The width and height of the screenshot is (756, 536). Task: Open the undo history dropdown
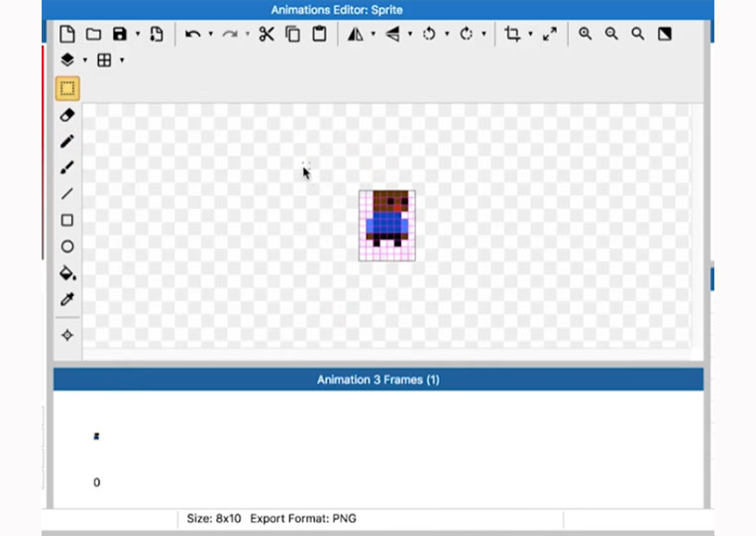(x=211, y=34)
